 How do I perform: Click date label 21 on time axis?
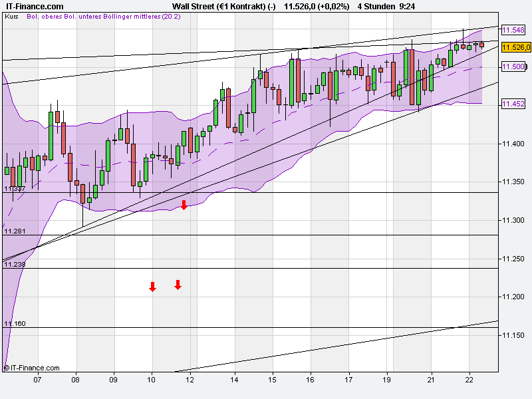click(431, 380)
